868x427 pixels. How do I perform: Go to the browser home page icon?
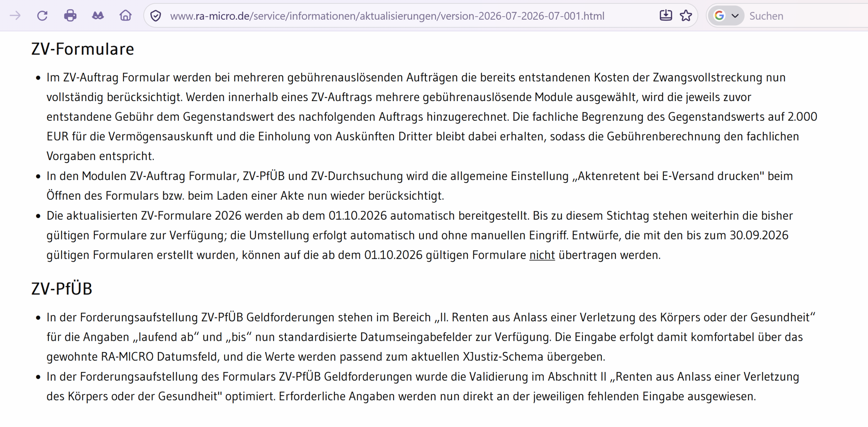[125, 16]
